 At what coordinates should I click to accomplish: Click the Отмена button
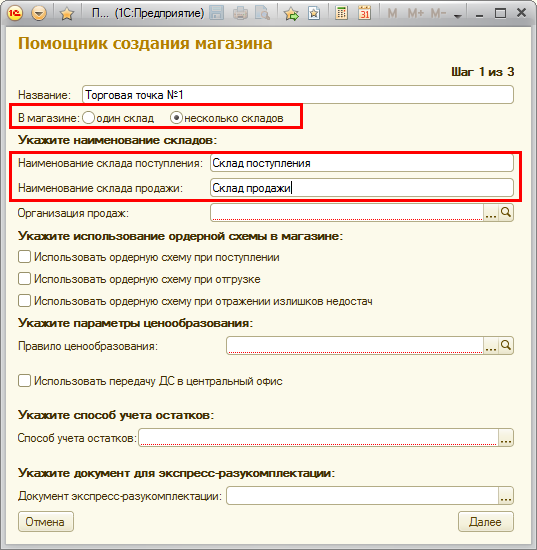[46, 522]
